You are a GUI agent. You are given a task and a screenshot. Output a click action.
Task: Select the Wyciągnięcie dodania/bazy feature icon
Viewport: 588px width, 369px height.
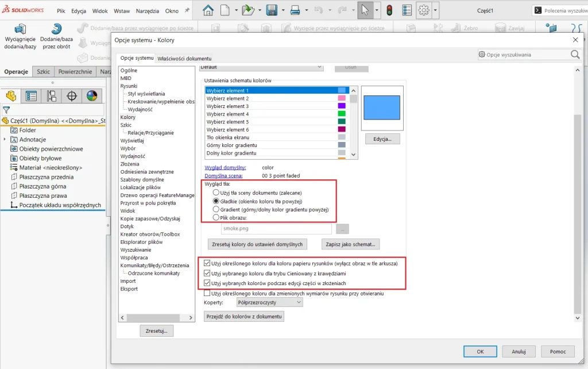tap(20, 29)
